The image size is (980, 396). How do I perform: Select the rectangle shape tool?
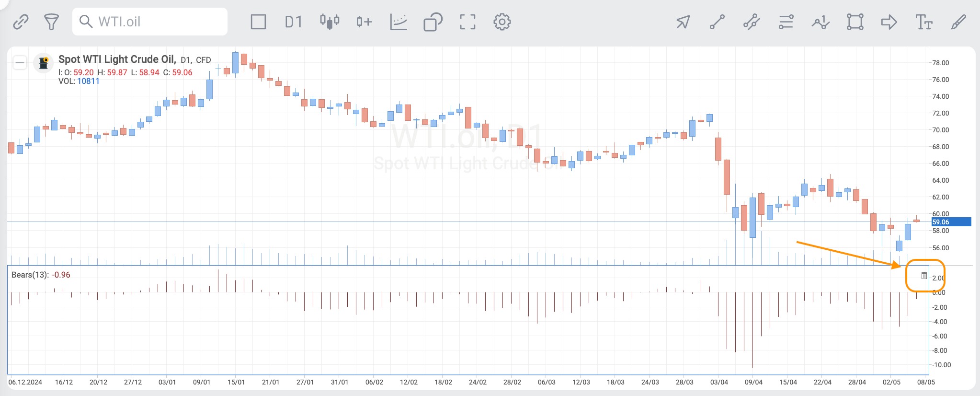coord(855,22)
